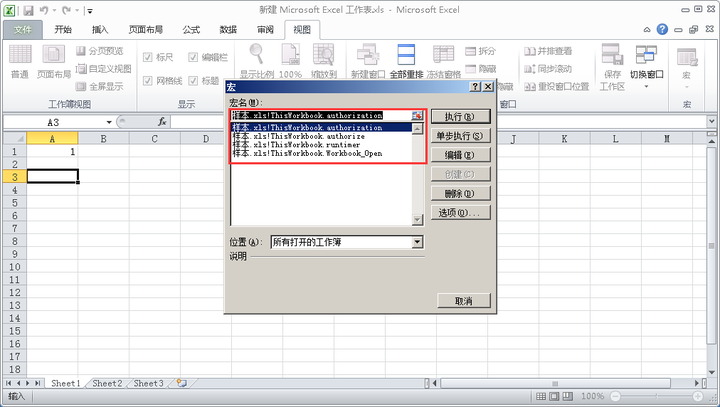The image size is (720, 407).
Task: Click the 编辑 edit button in macro dialog
Action: (461, 155)
